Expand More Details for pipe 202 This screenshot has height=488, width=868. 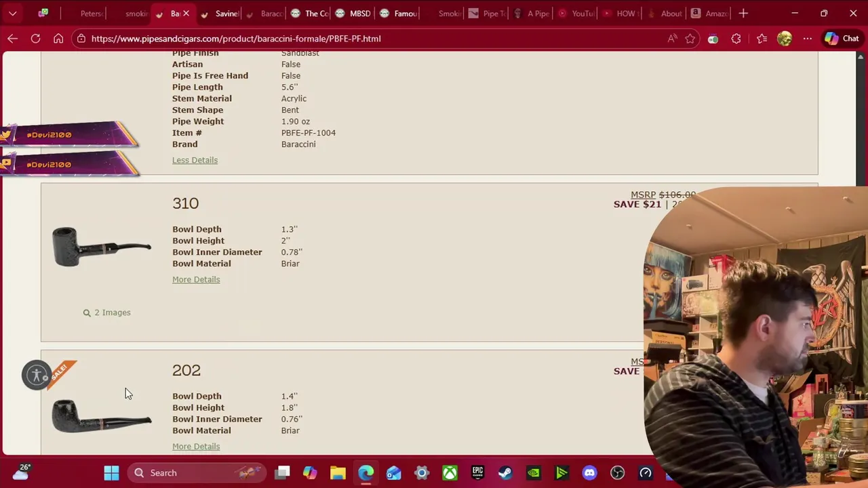[x=196, y=446]
